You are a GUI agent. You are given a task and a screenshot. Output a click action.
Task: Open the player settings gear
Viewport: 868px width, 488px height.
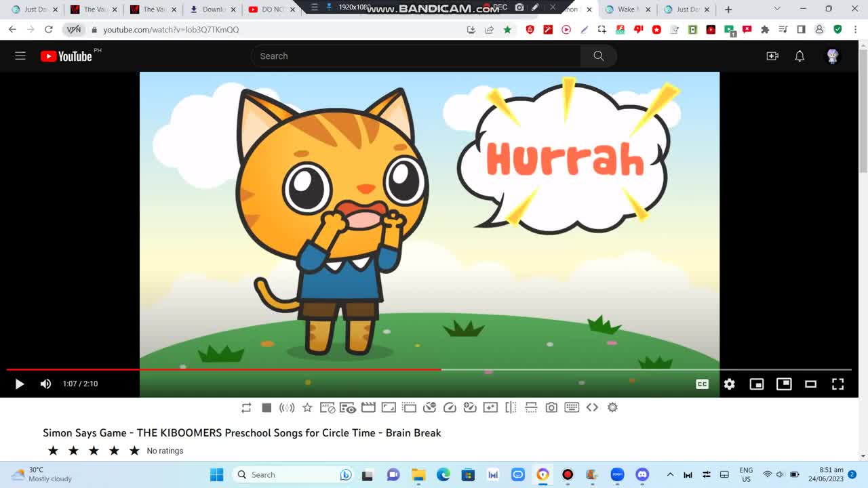(729, 384)
